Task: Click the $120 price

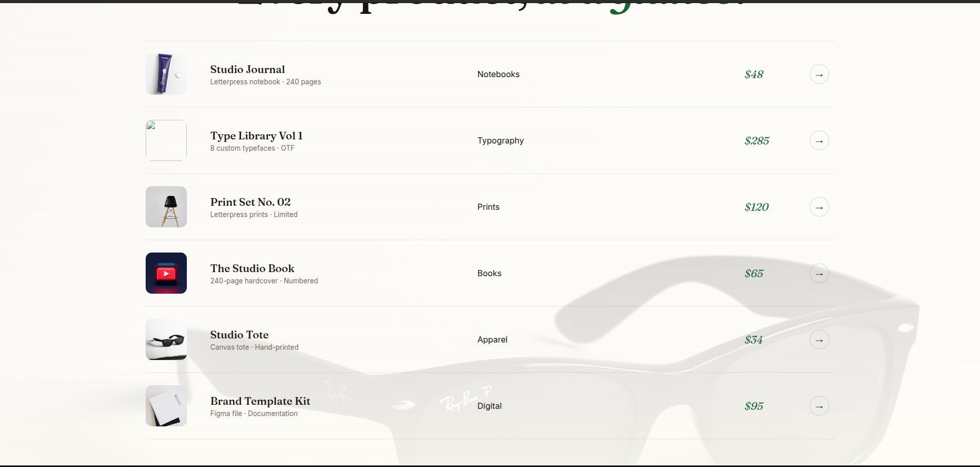Action: click(x=756, y=207)
